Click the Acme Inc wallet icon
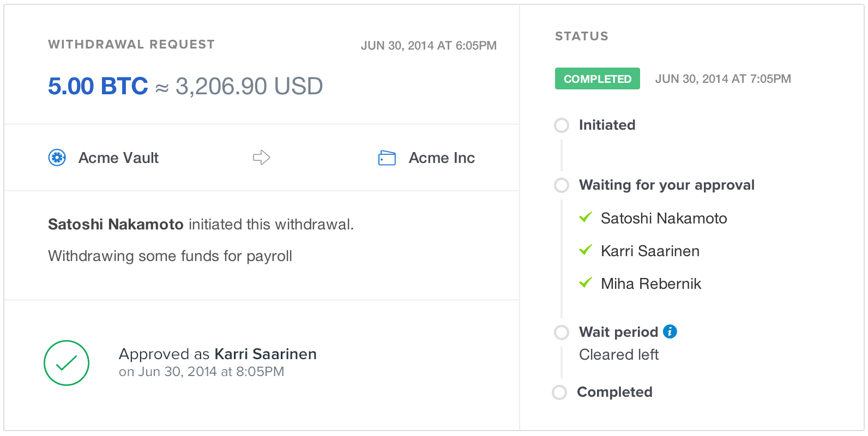The height and width of the screenshot is (436, 868). click(387, 158)
